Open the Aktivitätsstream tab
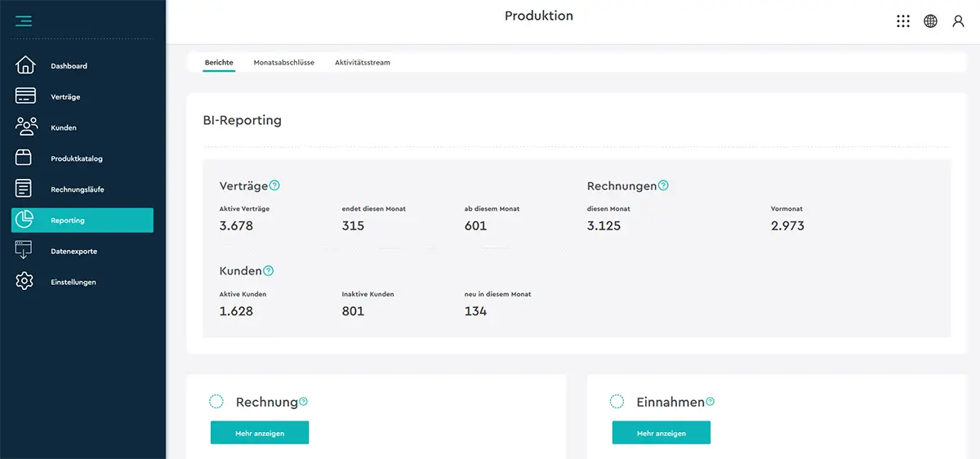Viewport: 980px width, 459px height. tap(362, 62)
